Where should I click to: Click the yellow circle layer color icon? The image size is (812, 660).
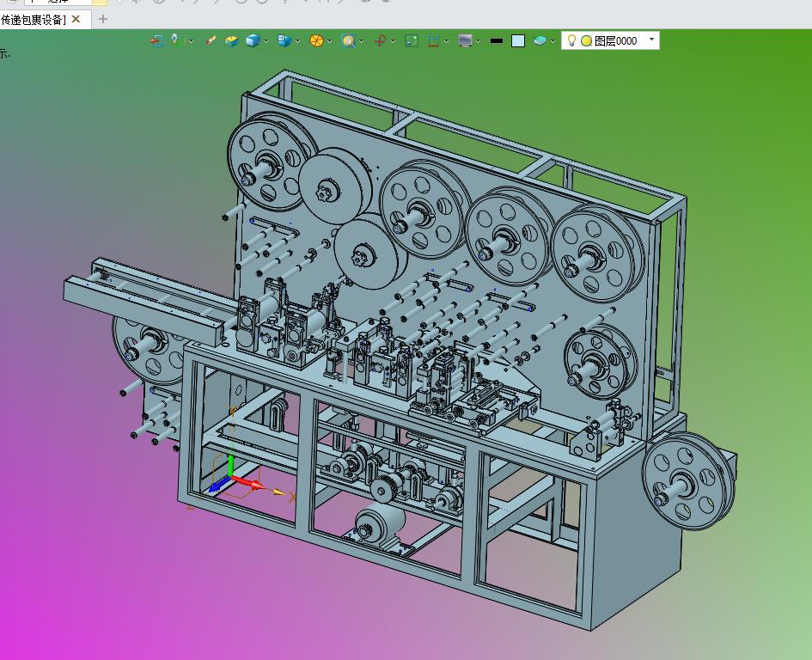pos(586,41)
